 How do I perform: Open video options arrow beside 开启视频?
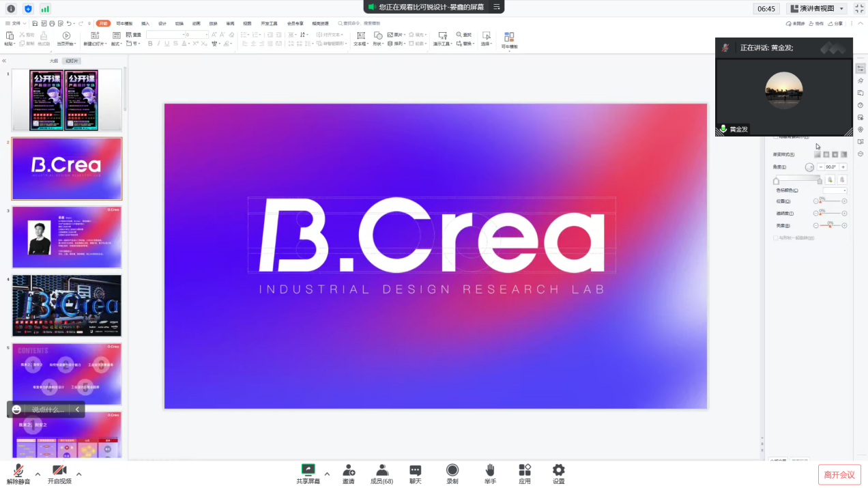click(79, 474)
